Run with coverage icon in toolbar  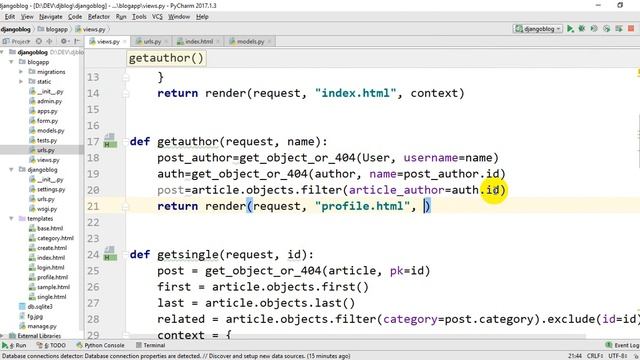click(x=594, y=29)
